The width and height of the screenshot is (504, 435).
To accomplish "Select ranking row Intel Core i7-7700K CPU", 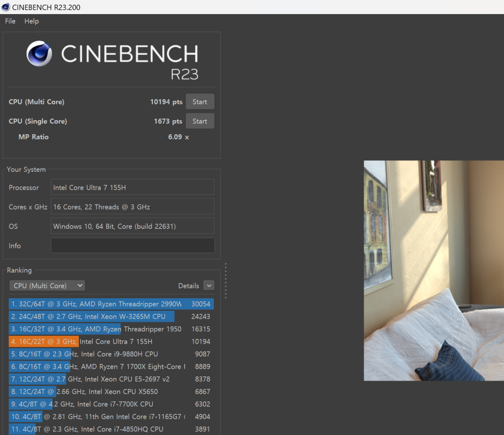I will (x=111, y=404).
